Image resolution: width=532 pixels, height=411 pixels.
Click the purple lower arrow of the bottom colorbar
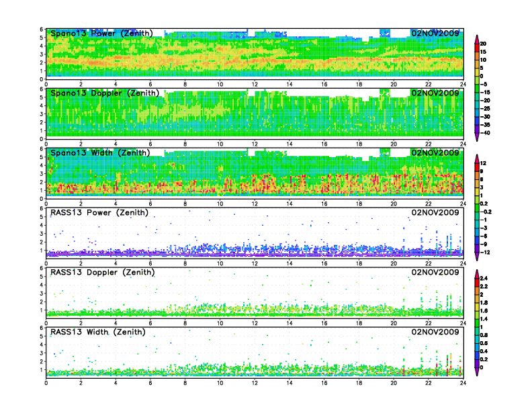tap(477, 372)
